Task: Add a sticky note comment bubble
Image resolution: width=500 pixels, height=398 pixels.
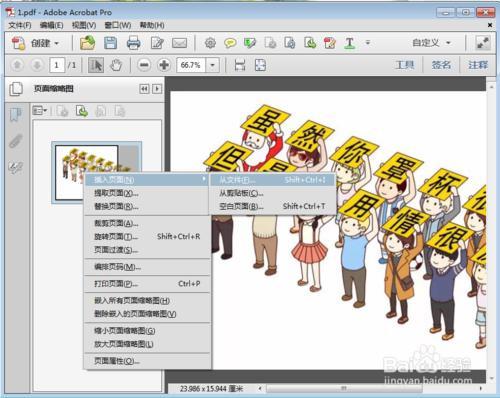Action: point(230,43)
